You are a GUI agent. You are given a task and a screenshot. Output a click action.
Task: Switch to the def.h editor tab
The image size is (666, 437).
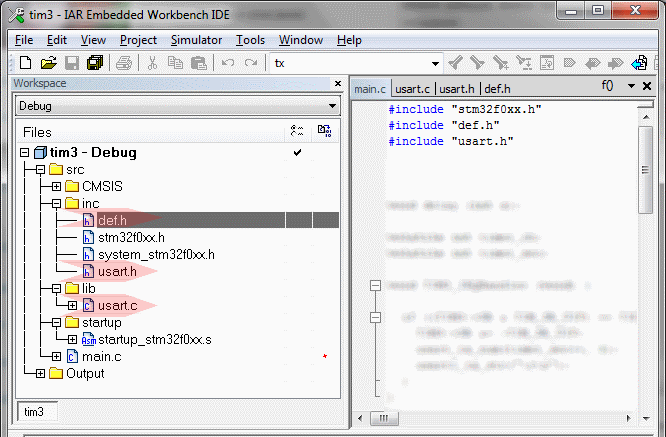tap(497, 89)
